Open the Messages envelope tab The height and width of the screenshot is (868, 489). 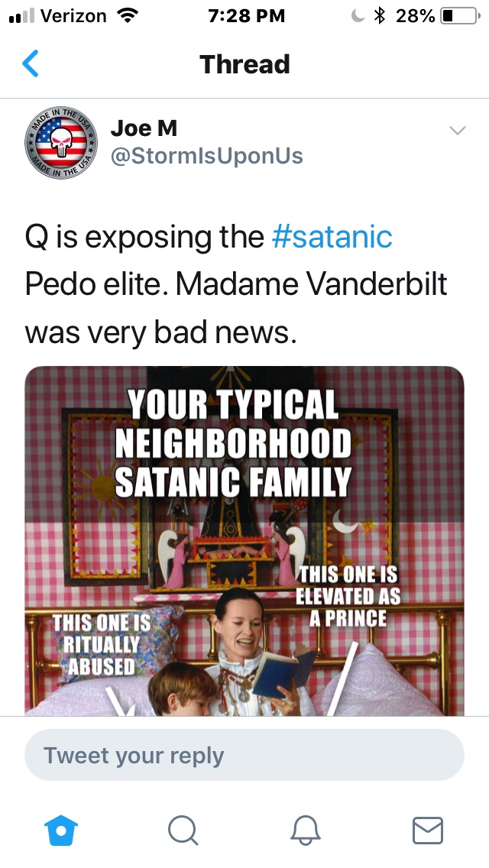coord(428,830)
